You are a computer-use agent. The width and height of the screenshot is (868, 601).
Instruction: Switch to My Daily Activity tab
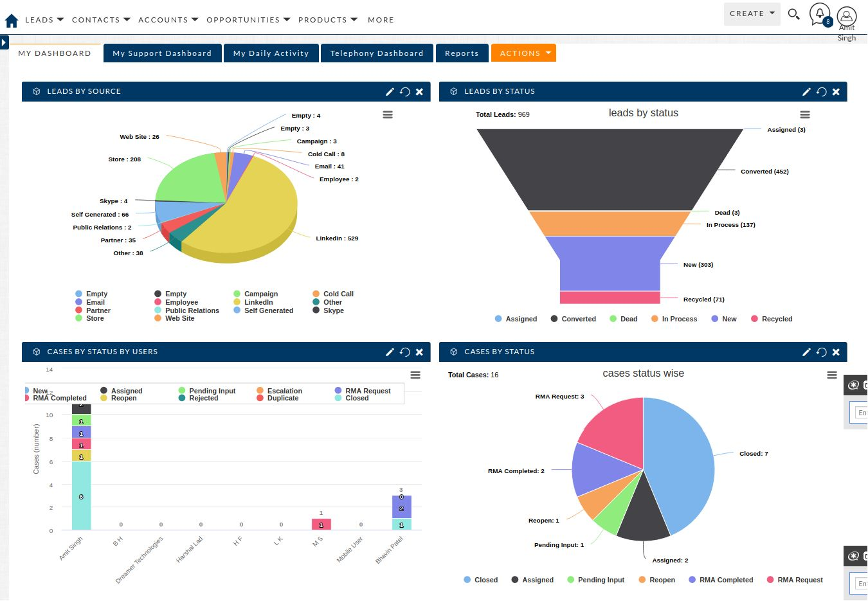[271, 53]
